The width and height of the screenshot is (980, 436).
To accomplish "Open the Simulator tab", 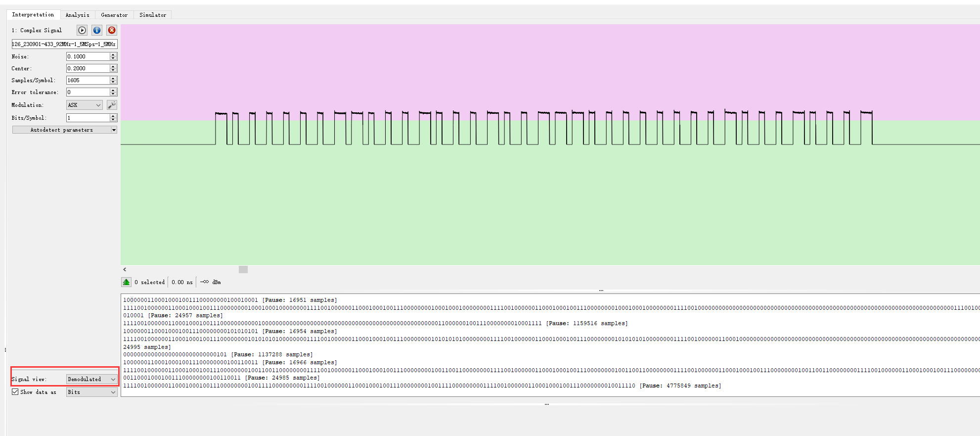I will [153, 15].
